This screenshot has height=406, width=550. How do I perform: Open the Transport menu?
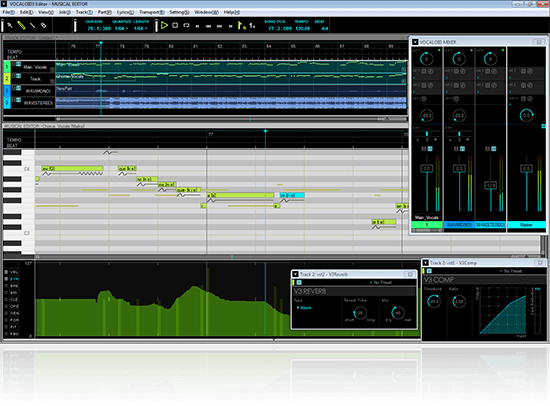click(152, 12)
